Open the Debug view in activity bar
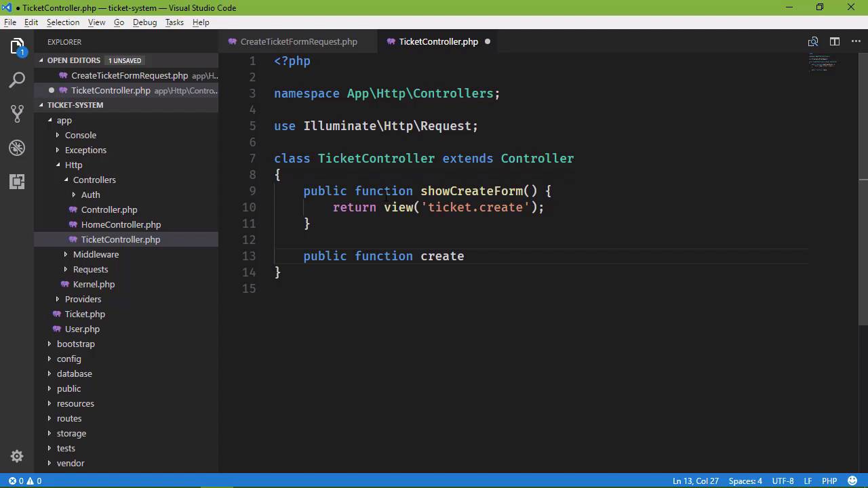 17,147
